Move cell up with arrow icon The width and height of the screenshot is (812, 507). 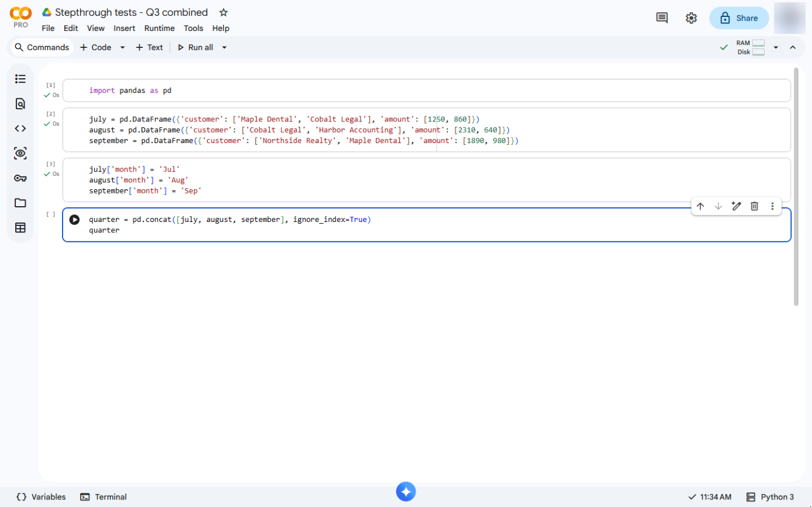700,206
